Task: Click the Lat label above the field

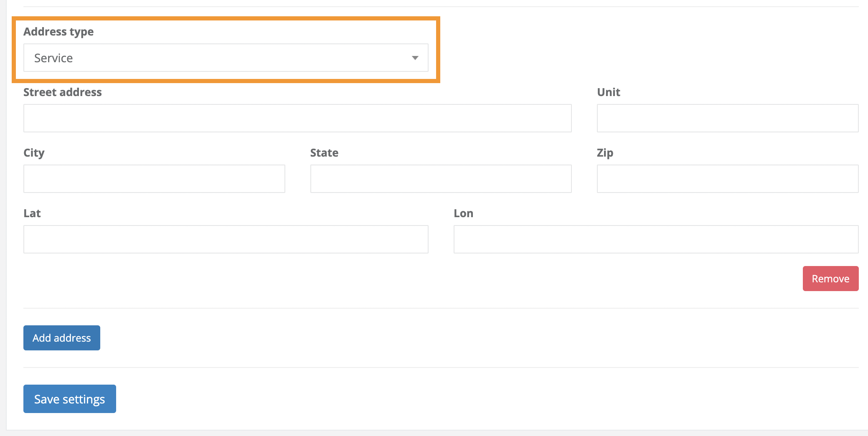Action: 32,213
